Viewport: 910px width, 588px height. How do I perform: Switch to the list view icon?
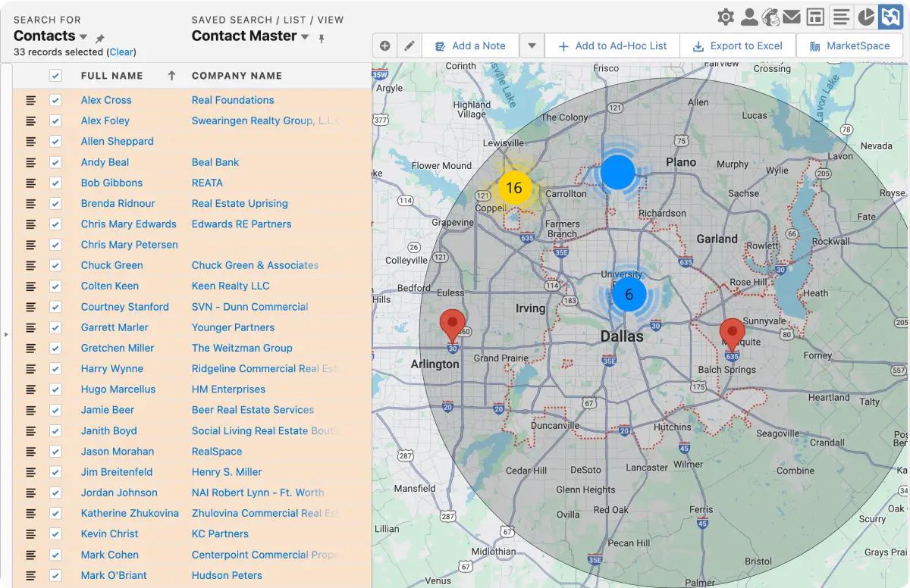pyautogui.click(x=841, y=17)
